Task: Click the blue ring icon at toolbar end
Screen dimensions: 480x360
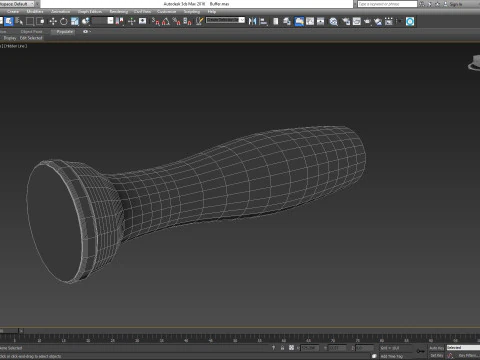Action: (410, 21)
